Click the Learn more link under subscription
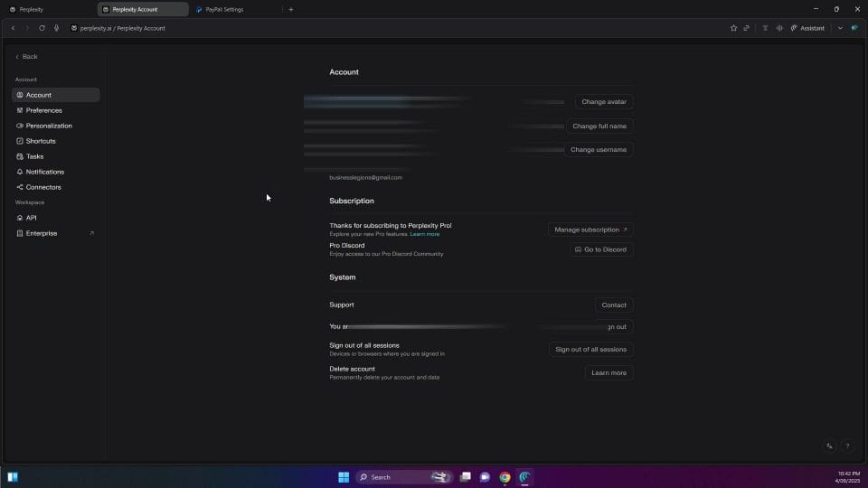868x488 pixels. pos(424,234)
